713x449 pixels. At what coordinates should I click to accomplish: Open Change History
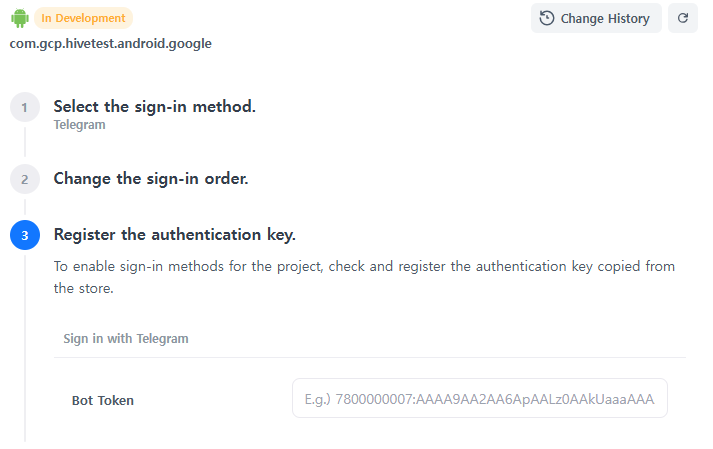click(596, 18)
